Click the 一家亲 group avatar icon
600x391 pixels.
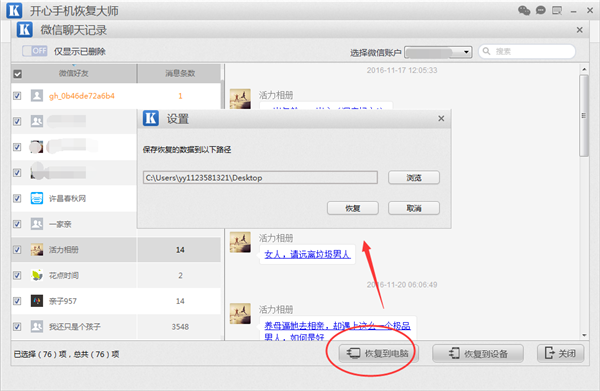37,224
